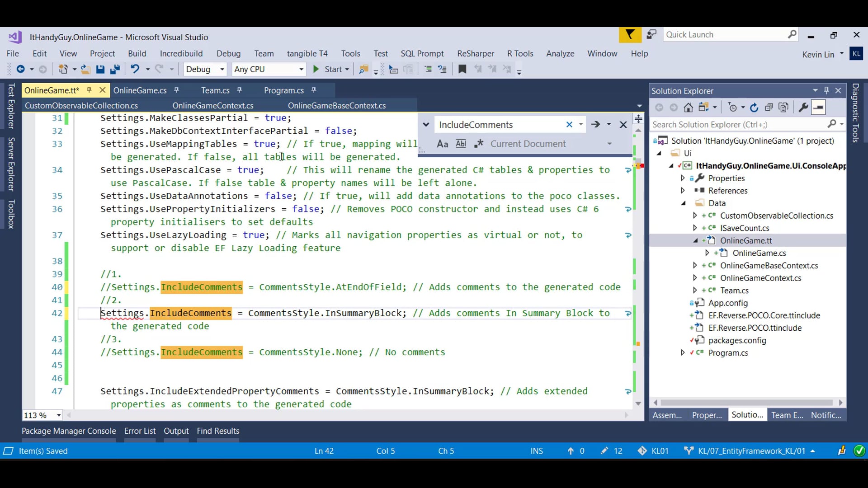
Task: Click the Search Solution Explorer field
Action: pos(737,124)
